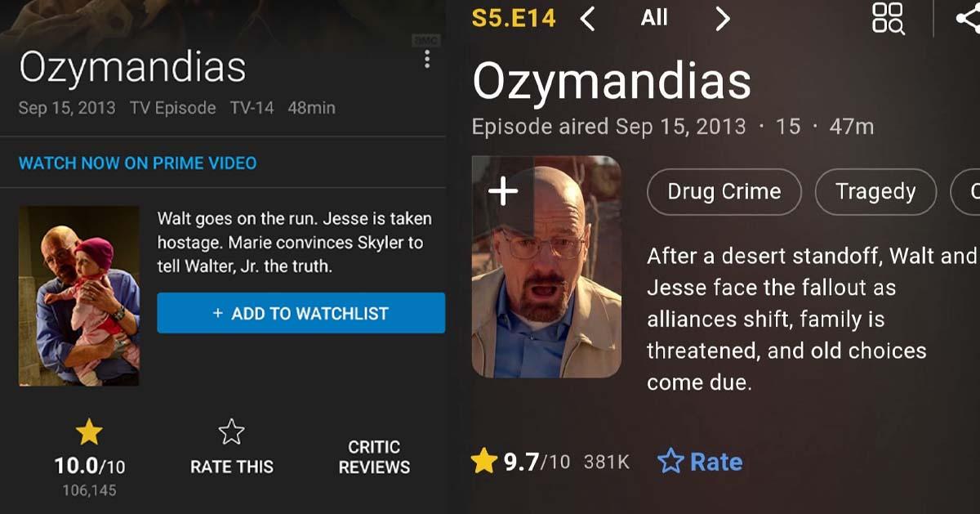Open Critic Reviews
Viewport: 980px width, 514px height.
pos(374,457)
